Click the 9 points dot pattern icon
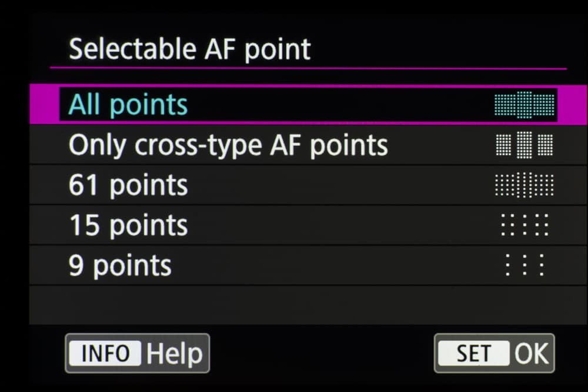This screenshot has height=392, width=588. click(x=524, y=265)
